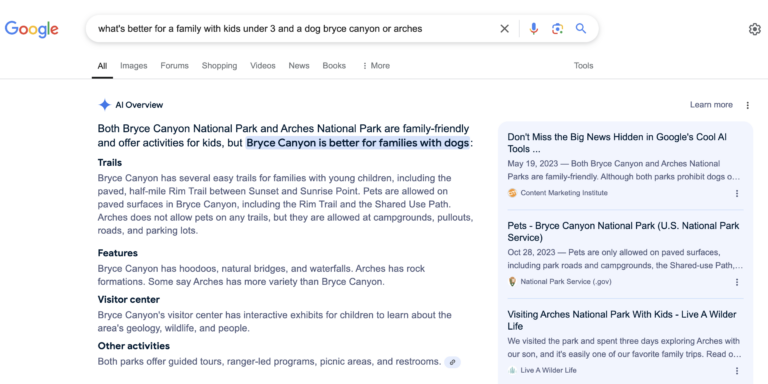Click highlighted 'Bryce Canyon is better' text
Screen dimensions: 768x384
pos(358,143)
